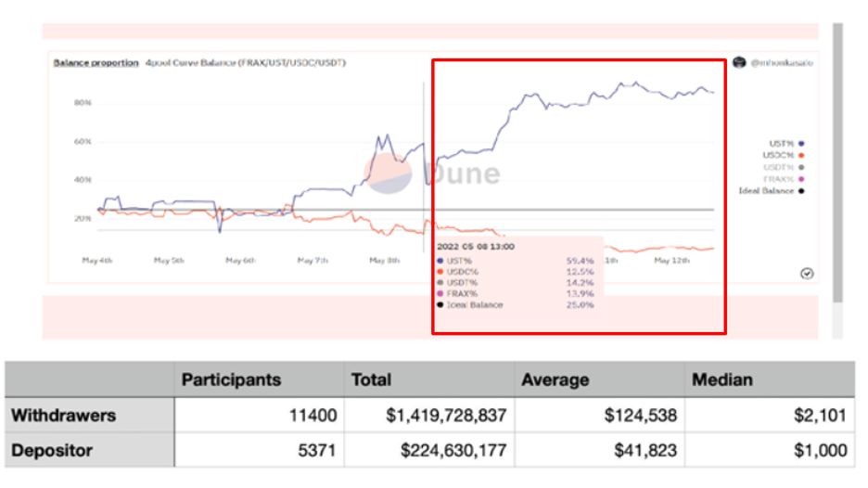Image resolution: width=868 pixels, height=488 pixels.
Task: Click the author avatar icon beside @mhonkasalo
Action: (740, 62)
